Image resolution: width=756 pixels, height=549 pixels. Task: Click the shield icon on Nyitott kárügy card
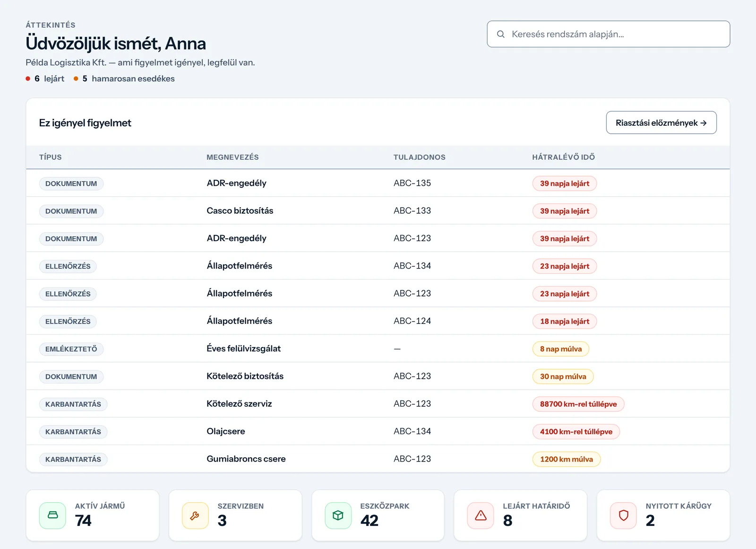coord(624,515)
